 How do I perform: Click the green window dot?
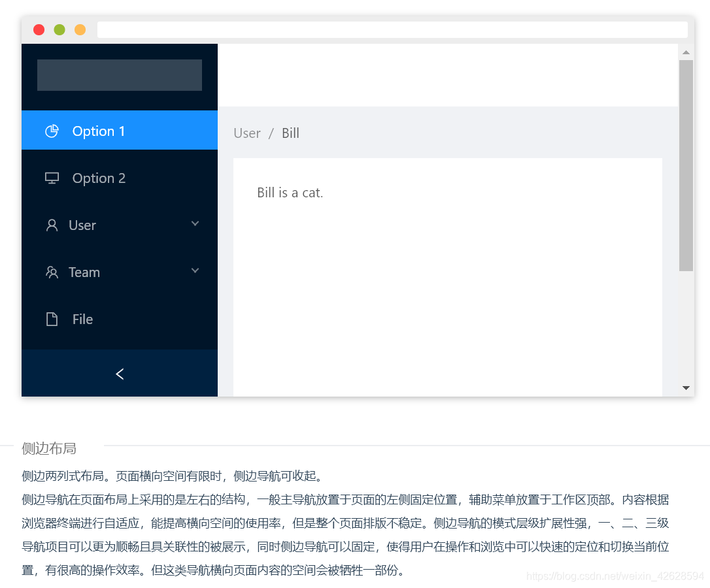59,30
